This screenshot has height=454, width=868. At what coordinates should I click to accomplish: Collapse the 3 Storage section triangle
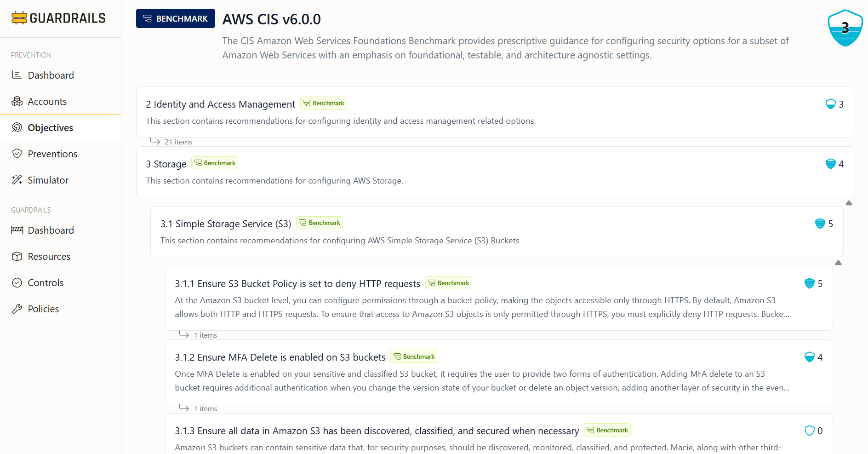click(x=849, y=203)
